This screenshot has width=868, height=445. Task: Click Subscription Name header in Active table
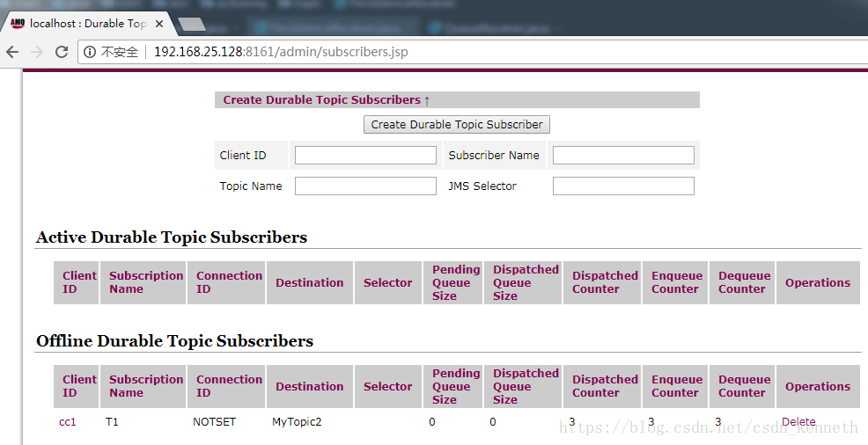click(x=143, y=282)
